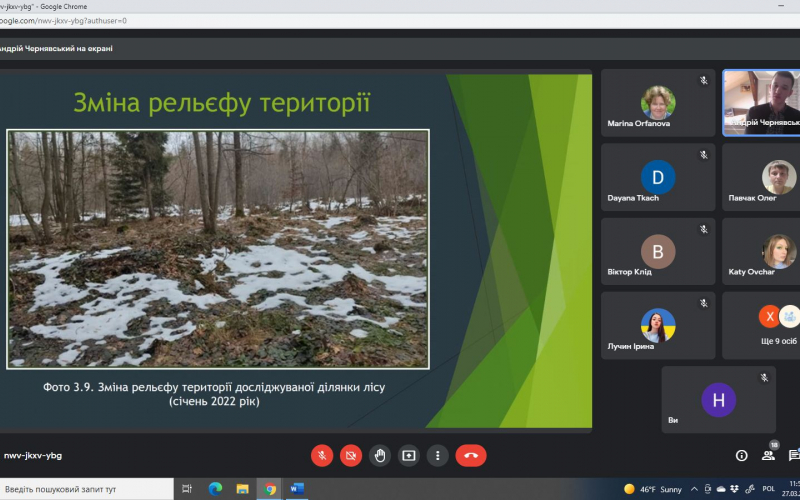The height and width of the screenshot is (500, 800).
Task: Open meeting details info icon
Action: pyautogui.click(x=741, y=456)
